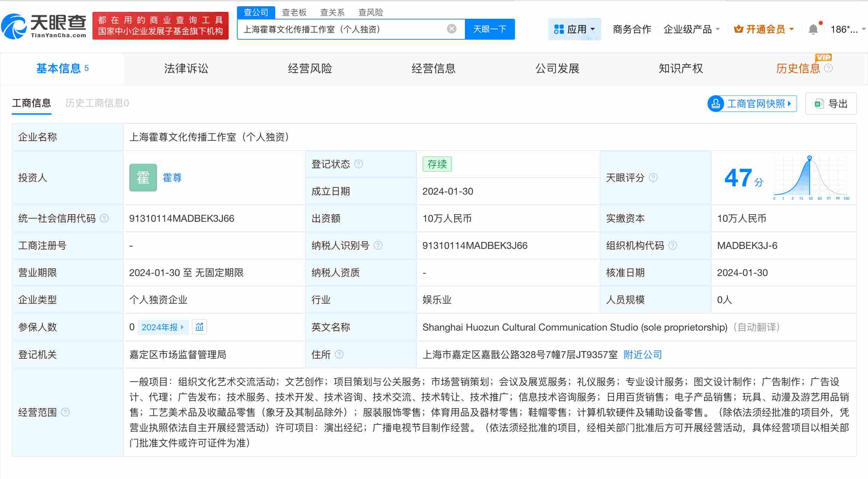Click the 霍尊 investor profile link
The width and height of the screenshot is (868, 479).
pyautogui.click(x=173, y=178)
